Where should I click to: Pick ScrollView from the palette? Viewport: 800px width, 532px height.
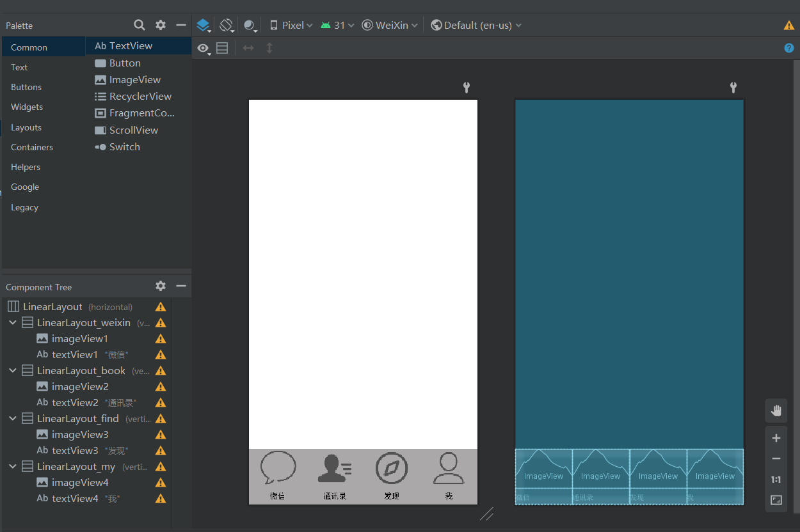click(x=138, y=130)
